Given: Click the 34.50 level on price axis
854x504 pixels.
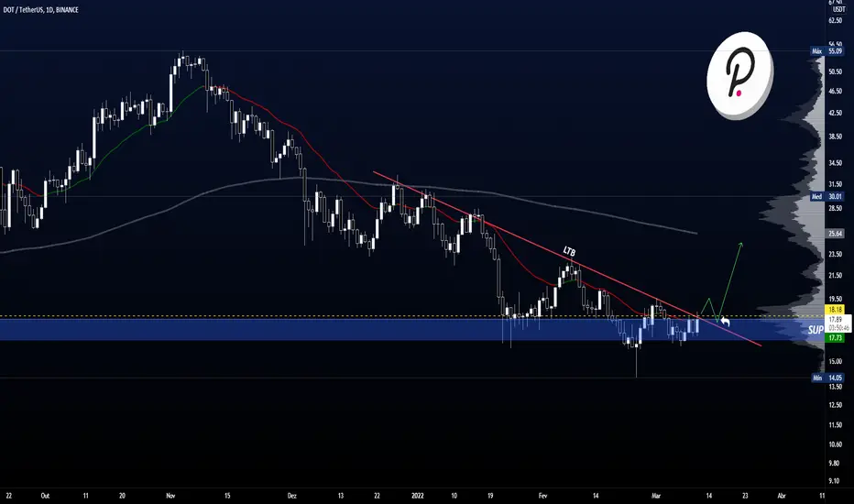Looking at the screenshot, I should pos(835,163).
